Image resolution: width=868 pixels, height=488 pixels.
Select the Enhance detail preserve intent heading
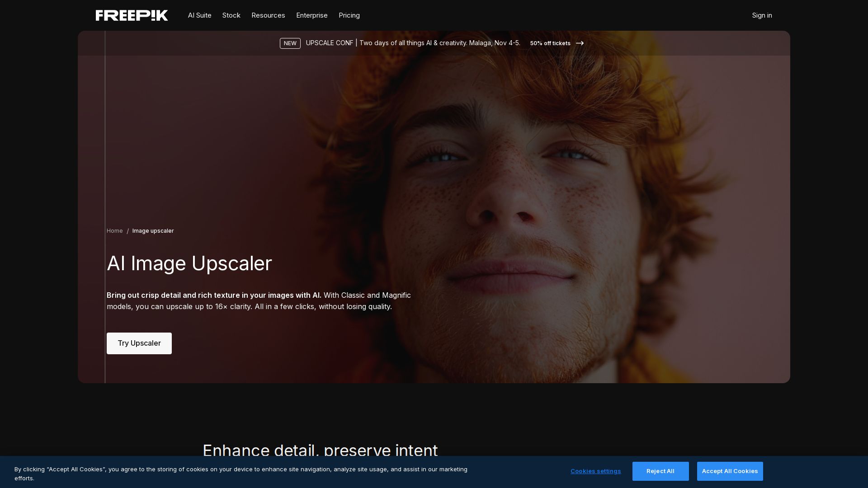pos(320,450)
